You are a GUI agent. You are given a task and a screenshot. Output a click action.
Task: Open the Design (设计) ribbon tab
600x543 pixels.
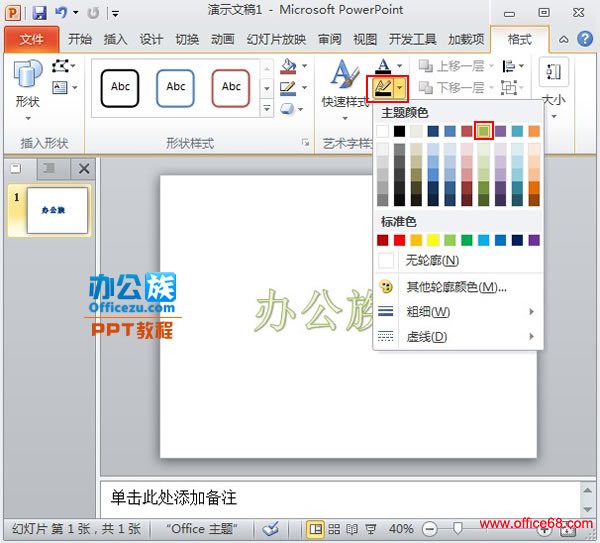coord(151,39)
